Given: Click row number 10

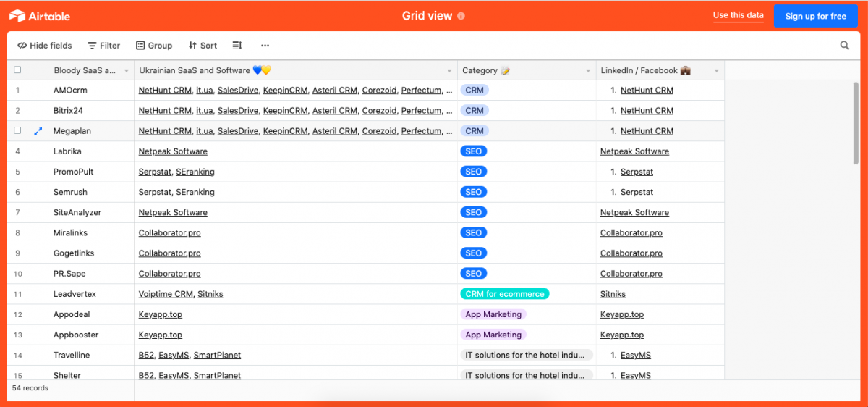Looking at the screenshot, I should [17, 274].
